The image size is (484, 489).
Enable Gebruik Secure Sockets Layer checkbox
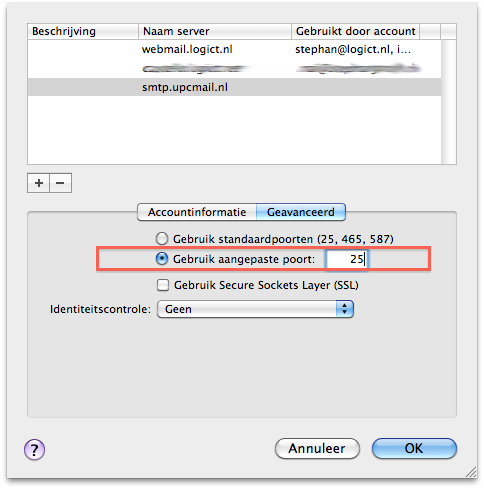163,285
